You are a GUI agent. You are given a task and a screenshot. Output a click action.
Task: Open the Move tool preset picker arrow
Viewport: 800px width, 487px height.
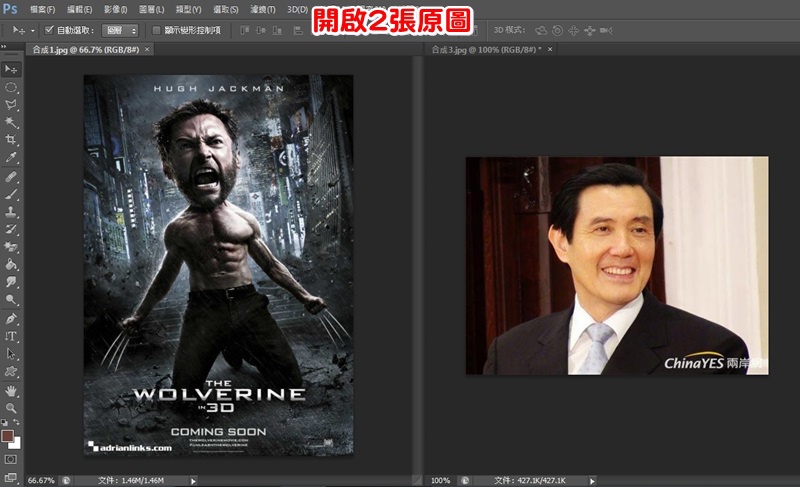pos(33,31)
